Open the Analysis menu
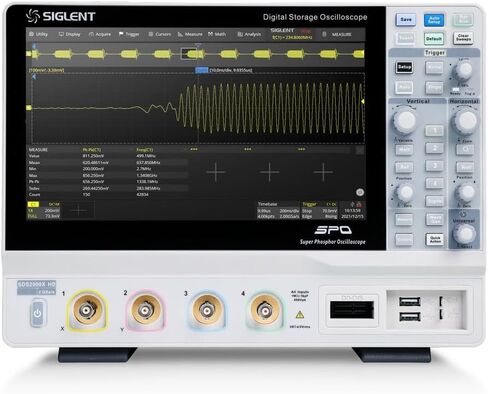 coord(249,34)
